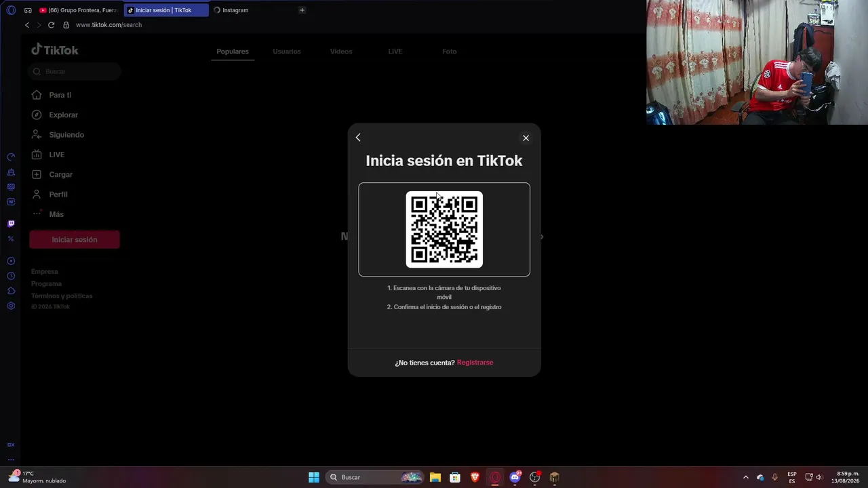Click the login QR code image
This screenshot has width=868, height=488.
pyautogui.click(x=444, y=230)
